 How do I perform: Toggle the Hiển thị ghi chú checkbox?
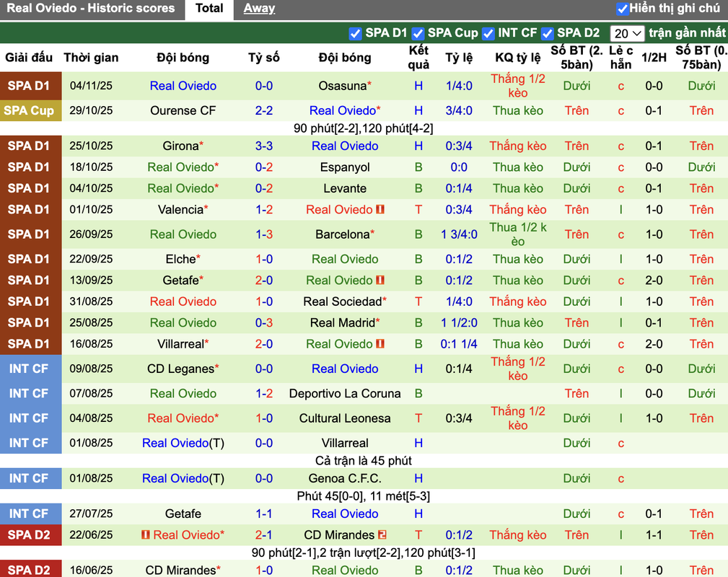click(x=622, y=9)
